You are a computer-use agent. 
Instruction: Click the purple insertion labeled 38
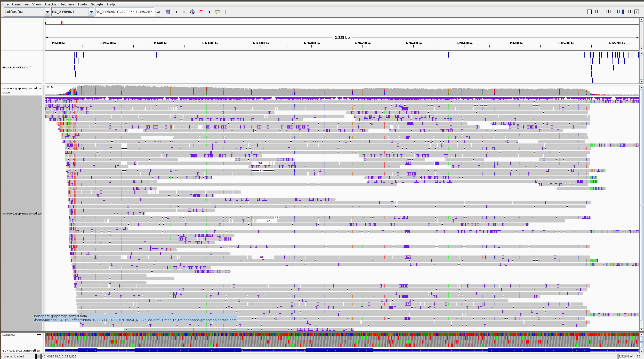point(408,163)
